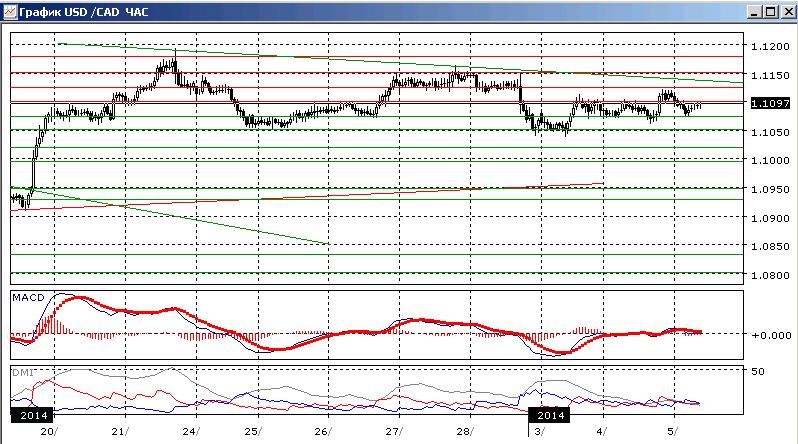
Task: Minimize the USD/CAD chart window
Action: coord(755,12)
